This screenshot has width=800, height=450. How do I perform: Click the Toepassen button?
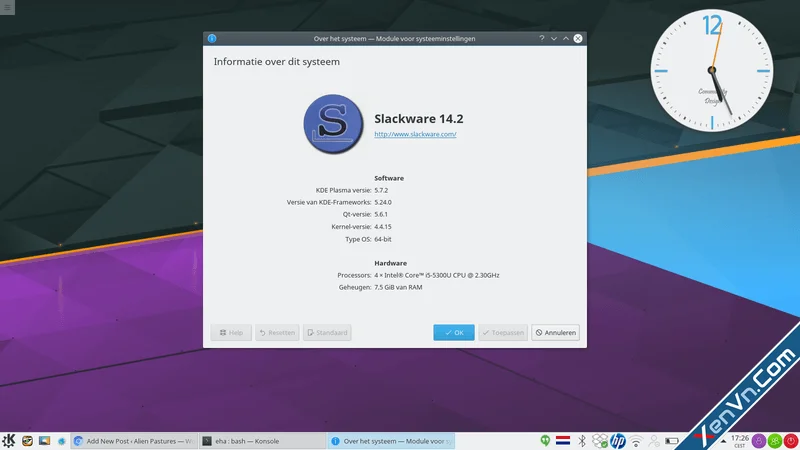click(x=503, y=333)
